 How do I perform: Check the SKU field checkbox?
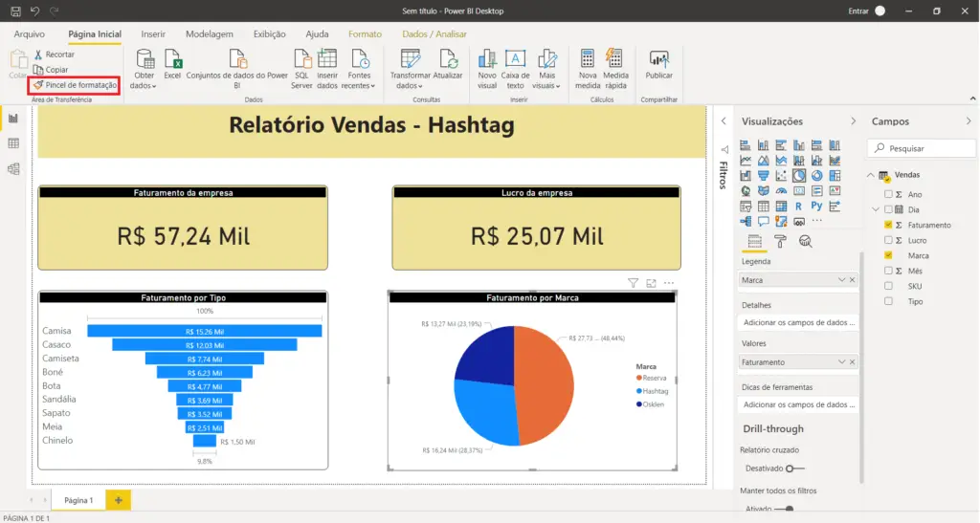pyautogui.click(x=888, y=286)
